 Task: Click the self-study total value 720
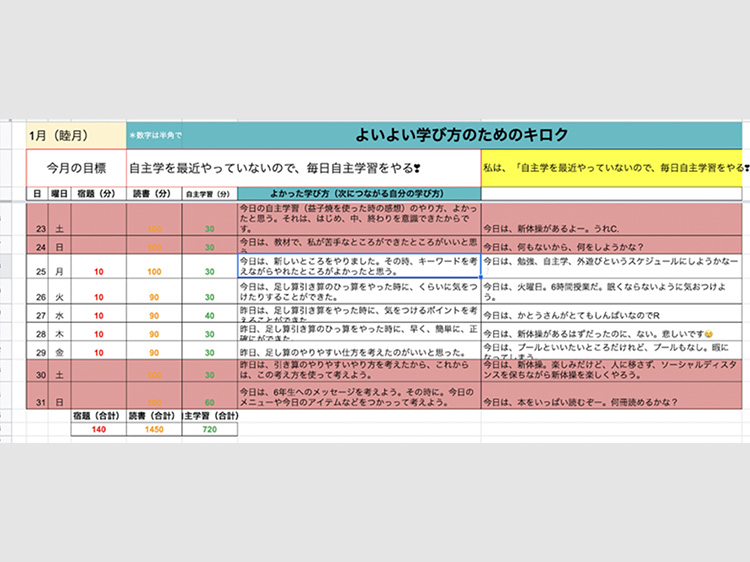coord(210,429)
